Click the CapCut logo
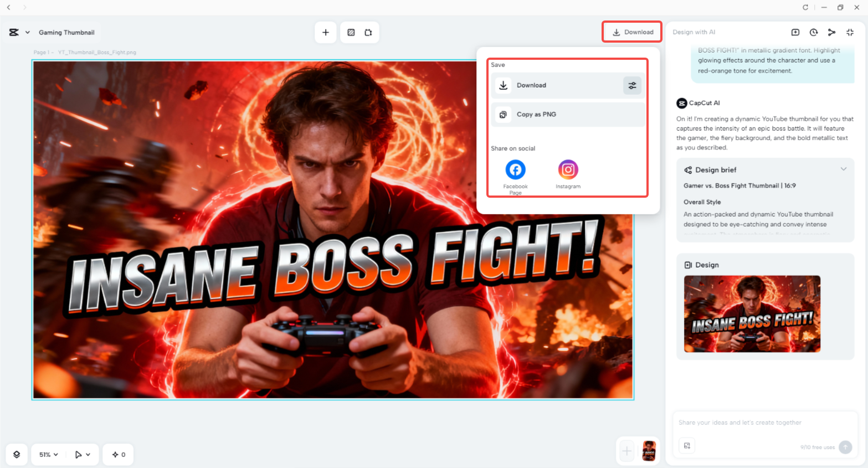The width and height of the screenshot is (868, 468). click(x=14, y=32)
